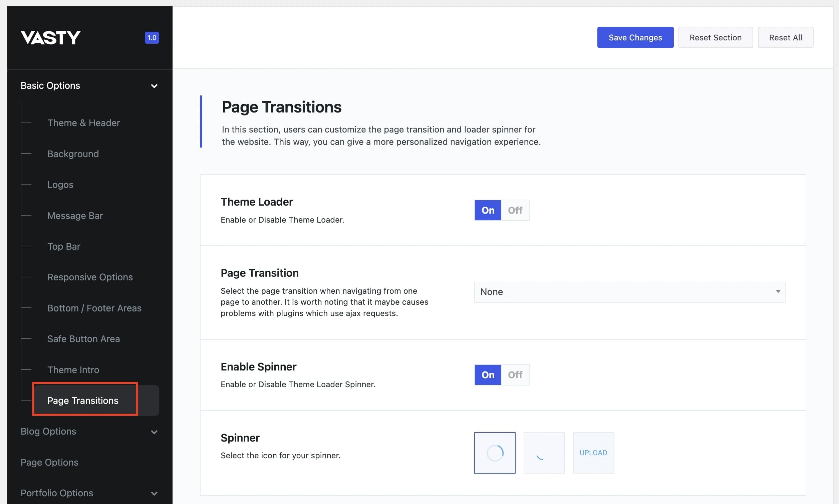
Task: Open Theme & Header settings
Action: (83, 123)
